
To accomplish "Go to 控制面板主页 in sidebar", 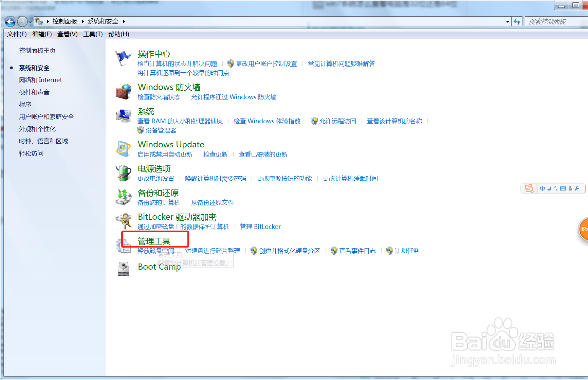I will coord(37,51).
